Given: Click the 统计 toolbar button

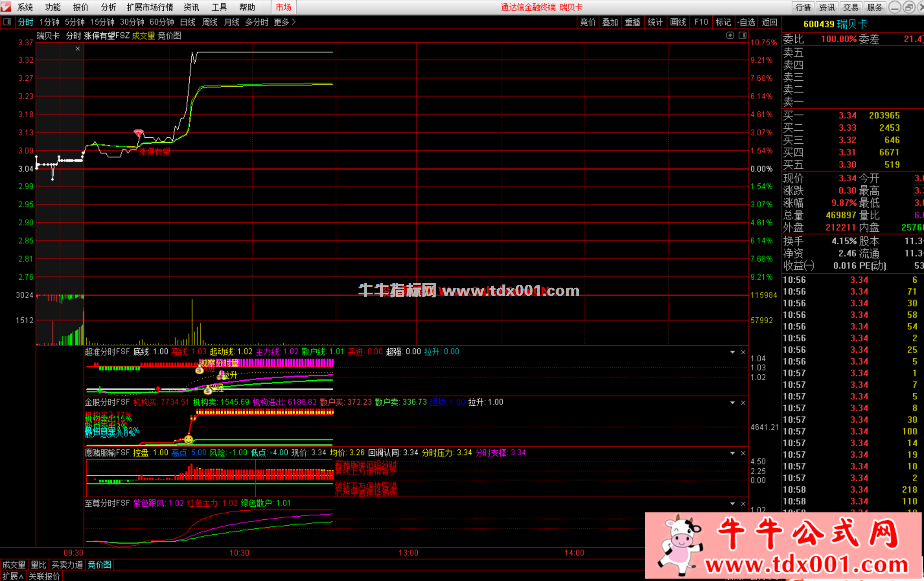Looking at the screenshot, I should point(655,22).
